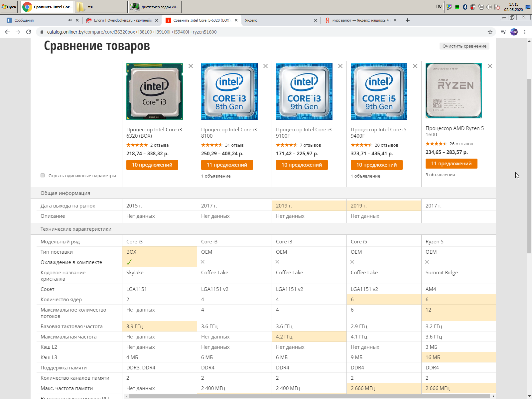The width and height of the screenshot is (532, 399).
Task: Remove AMD Ryzen 5 1600 from comparison
Action: [x=490, y=66]
